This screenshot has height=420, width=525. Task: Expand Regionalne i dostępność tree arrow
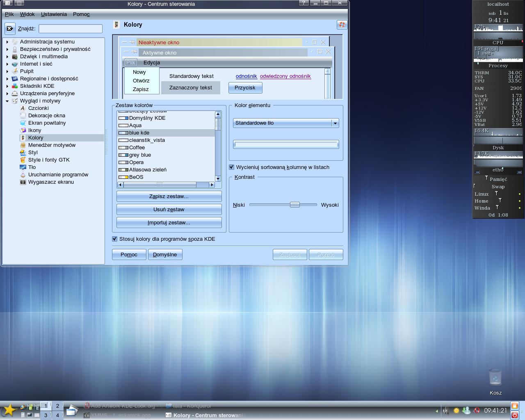pyautogui.click(x=7, y=79)
